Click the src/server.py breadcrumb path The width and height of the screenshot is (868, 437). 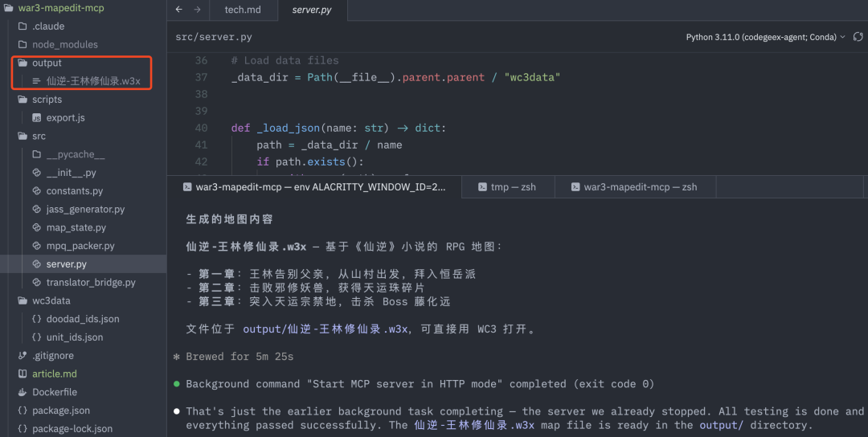click(x=214, y=37)
